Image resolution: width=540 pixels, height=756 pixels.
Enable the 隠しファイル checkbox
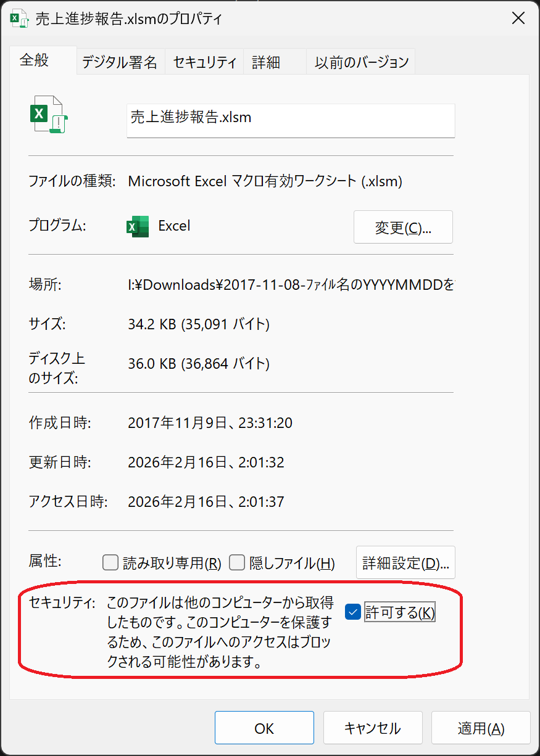click(x=237, y=562)
